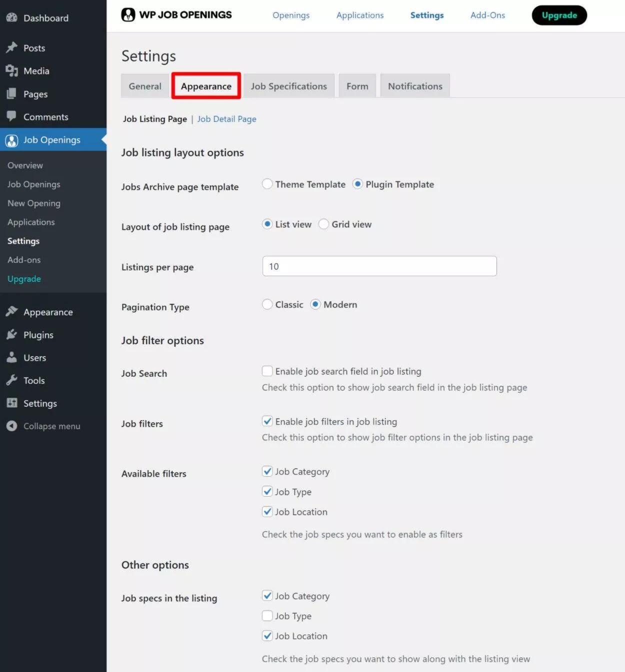Open Dashboard from sidebar

tap(46, 18)
